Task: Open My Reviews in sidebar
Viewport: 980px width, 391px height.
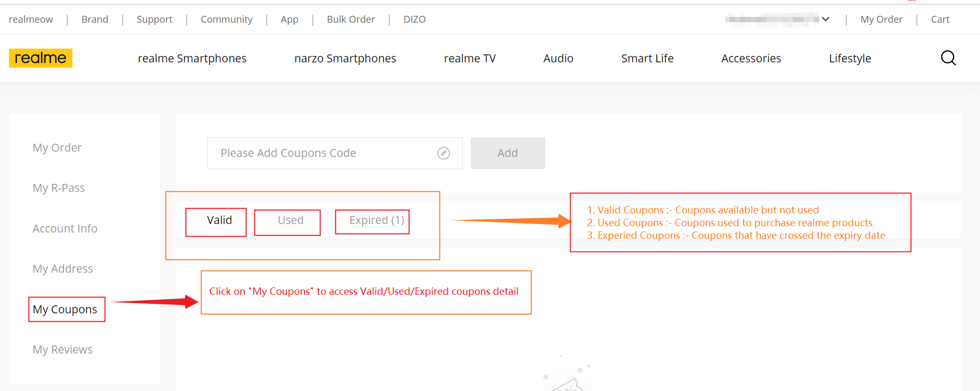Action: (x=62, y=350)
